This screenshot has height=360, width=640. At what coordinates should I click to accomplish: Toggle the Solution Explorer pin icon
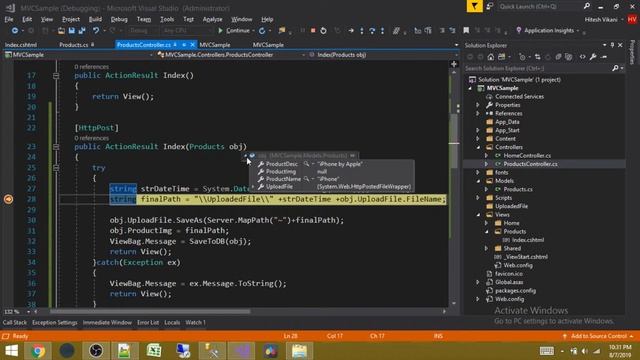tap(612, 45)
